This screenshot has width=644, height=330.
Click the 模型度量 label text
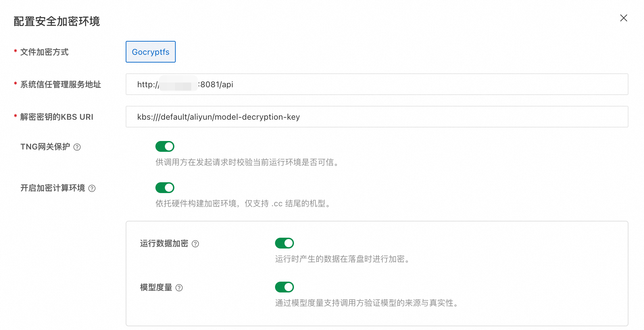(x=156, y=287)
